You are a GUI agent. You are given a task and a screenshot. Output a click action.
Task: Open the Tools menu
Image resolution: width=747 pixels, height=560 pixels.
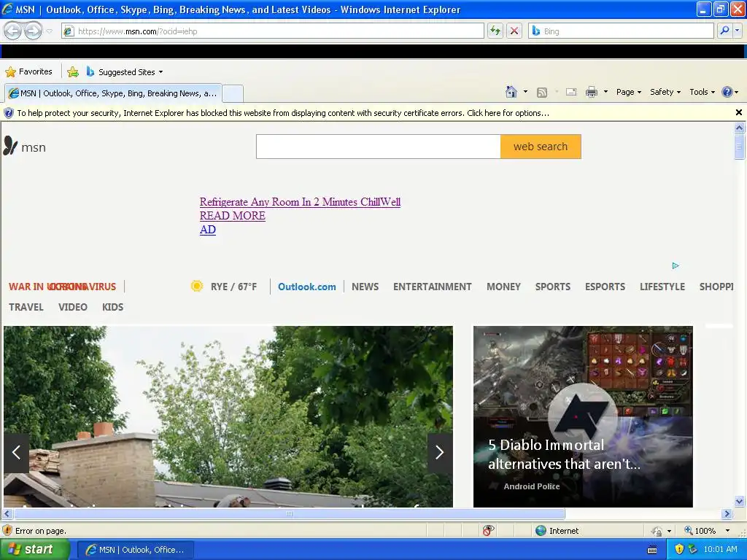pyautogui.click(x=702, y=92)
